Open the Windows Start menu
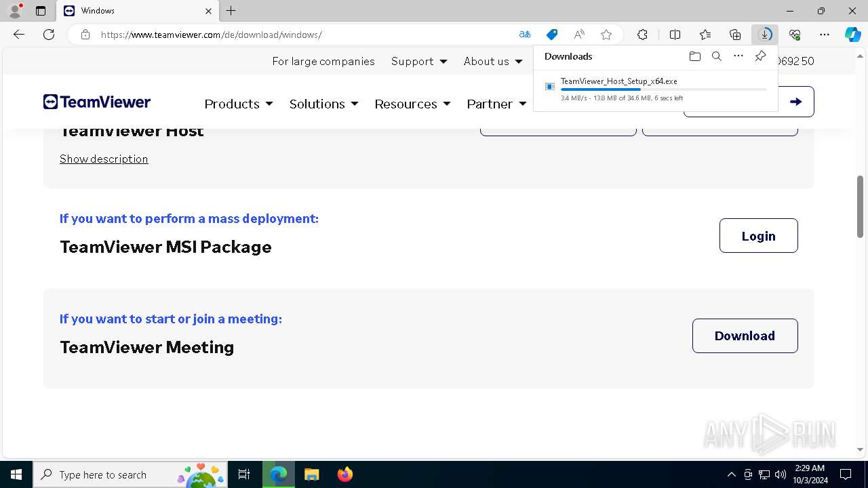Screen dimensions: 868x488 (x=16, y=474)
